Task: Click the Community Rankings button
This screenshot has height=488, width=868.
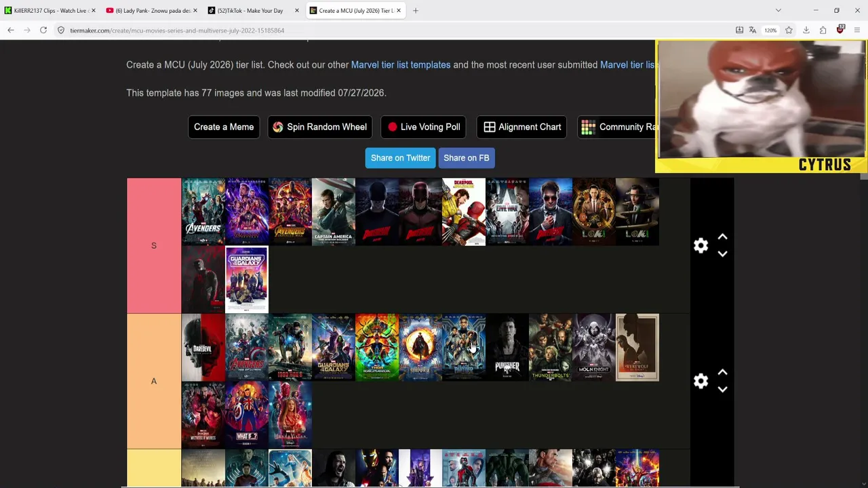Action: pos(617,127)
